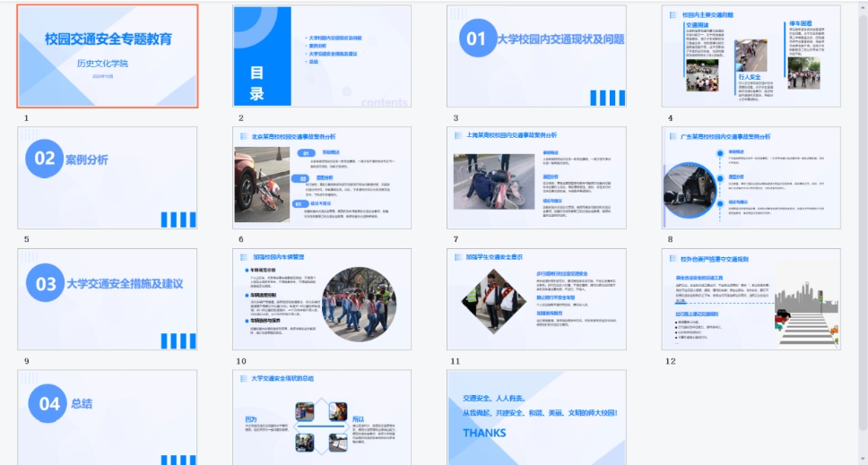868x465 pixels.
Task: Click the slide number 4 label
Action: click(x=670, y=118)
